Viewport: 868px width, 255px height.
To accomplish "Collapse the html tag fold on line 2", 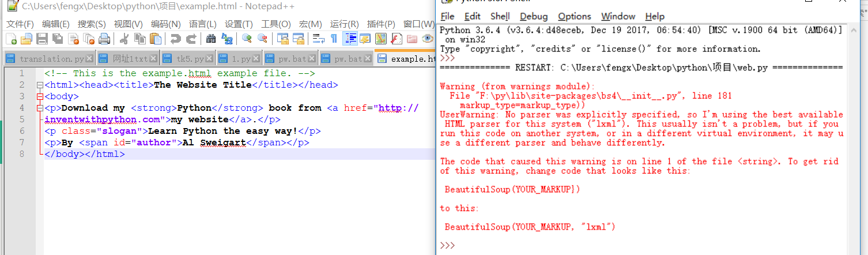I will pos(40,85).
